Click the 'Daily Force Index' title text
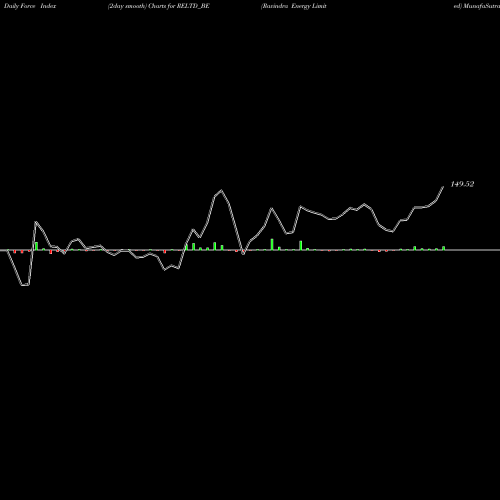500x500 pixels. [30, 6]
